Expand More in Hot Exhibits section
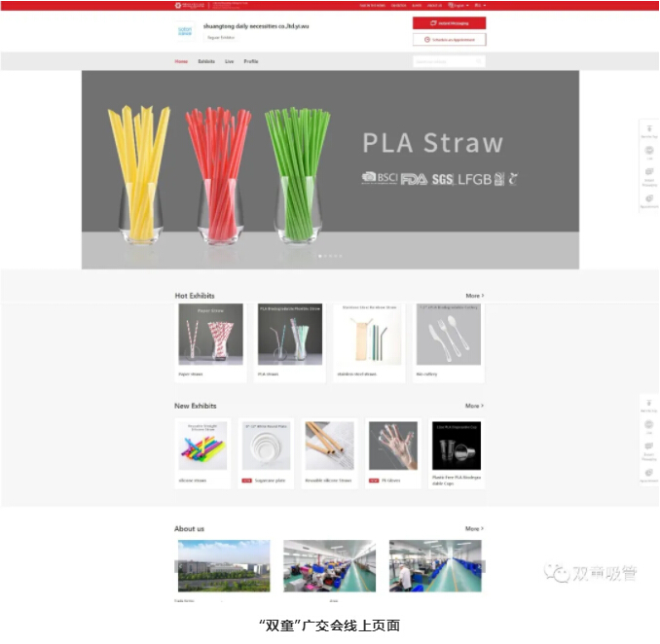This screenshot has width=660, height=644. tap(474, 296)
